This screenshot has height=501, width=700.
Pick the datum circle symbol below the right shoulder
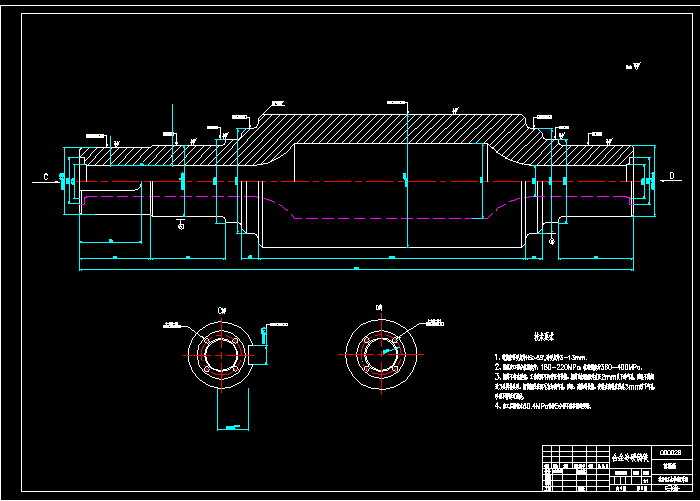(552, 241)
